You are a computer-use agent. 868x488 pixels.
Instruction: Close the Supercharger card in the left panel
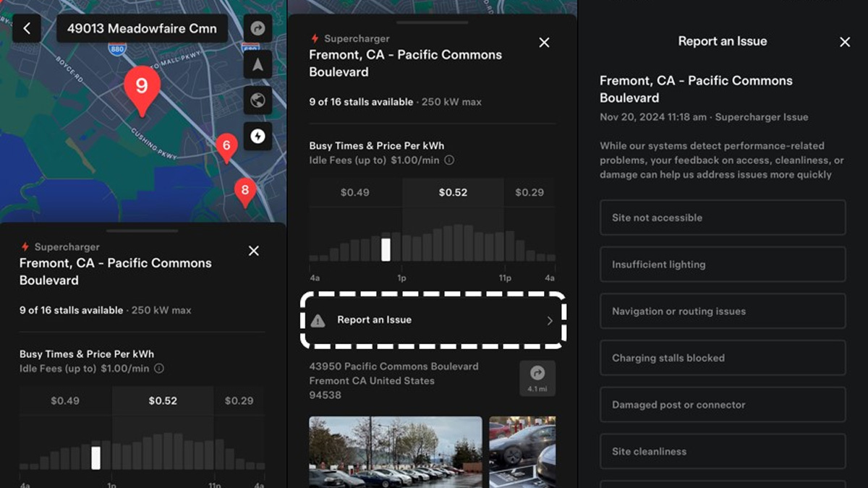point(253,251)
